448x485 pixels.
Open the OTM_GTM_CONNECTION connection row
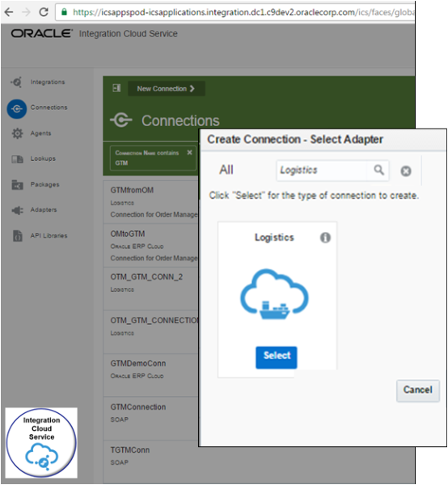coord(151,332)
